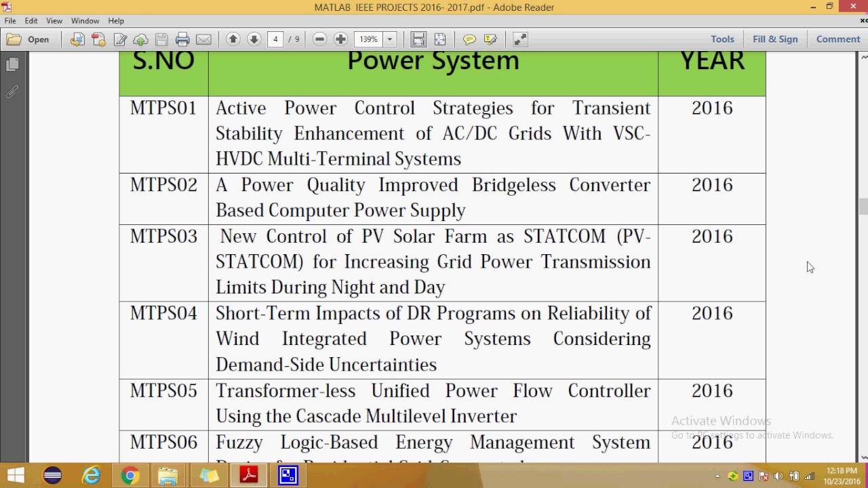
Task: Open the zoom level dropdown arrow
Action: 389,39
